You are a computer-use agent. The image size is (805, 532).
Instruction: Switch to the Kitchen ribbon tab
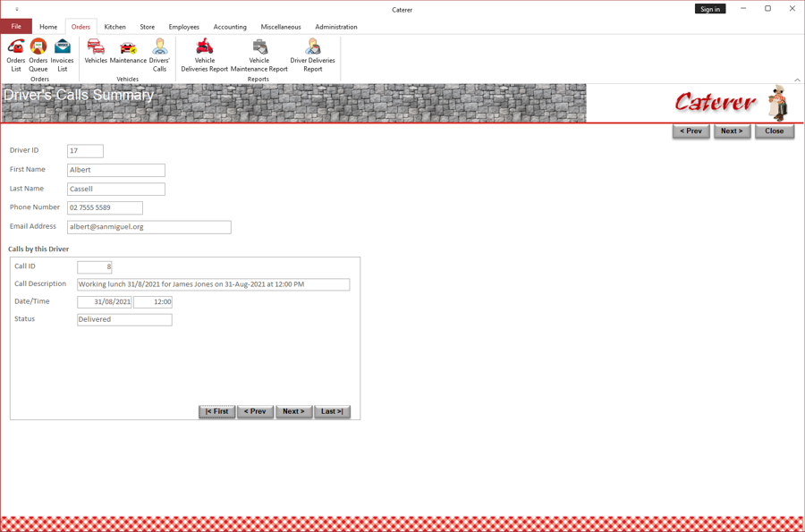(x=115, y=27)
